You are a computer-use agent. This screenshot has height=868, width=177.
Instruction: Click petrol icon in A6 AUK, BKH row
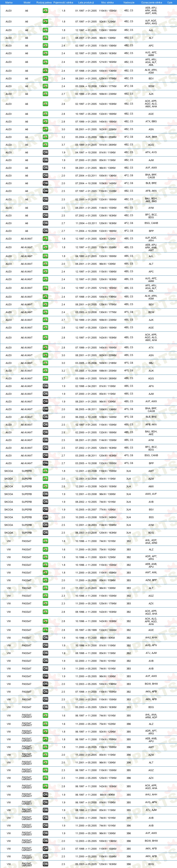pos(45,137)
